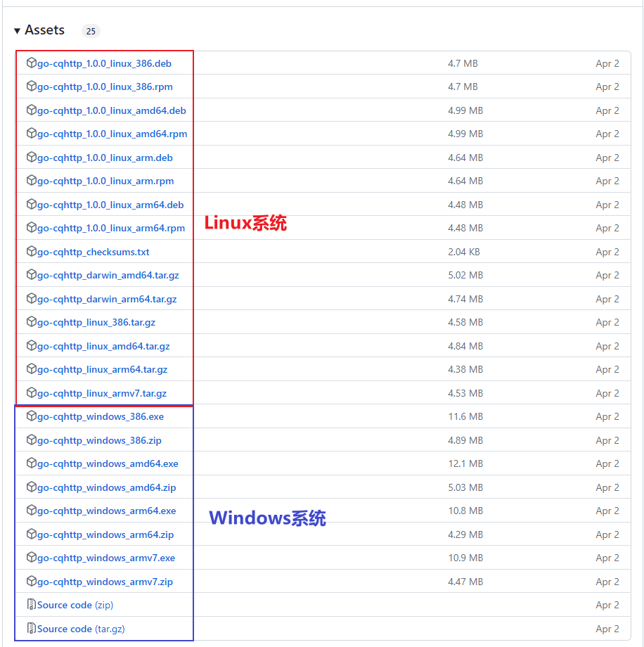Screen dimensions: 644x647
Task: Download go-cqhttp_1.0.0_linux_386.rpm link
Action: 105,87
